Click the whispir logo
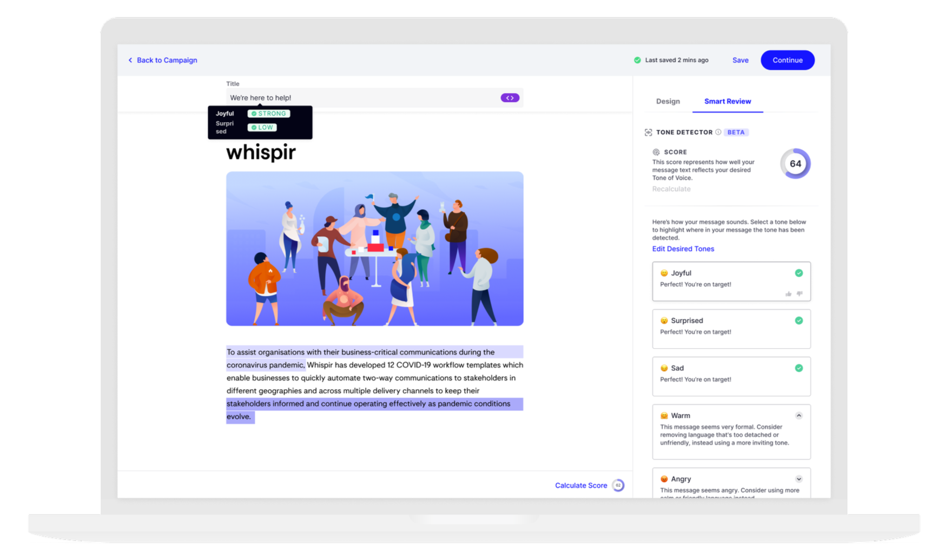The image size is (944, 560). point(261,152)
